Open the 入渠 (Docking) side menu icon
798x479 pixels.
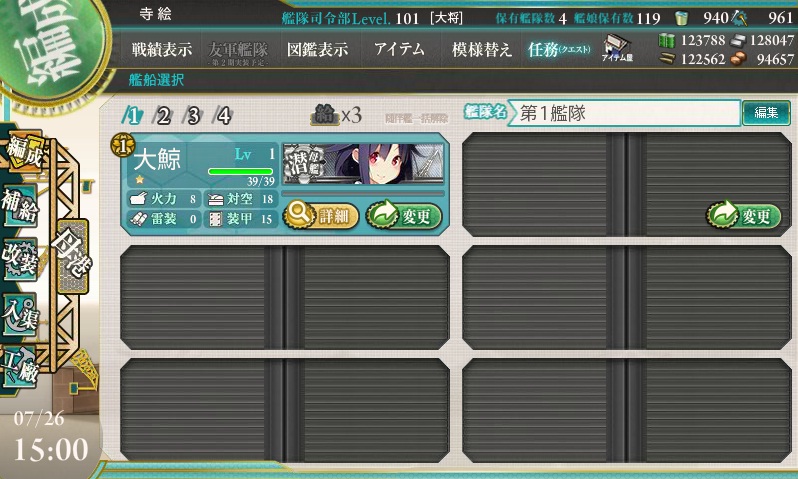[x=20, y=315]
